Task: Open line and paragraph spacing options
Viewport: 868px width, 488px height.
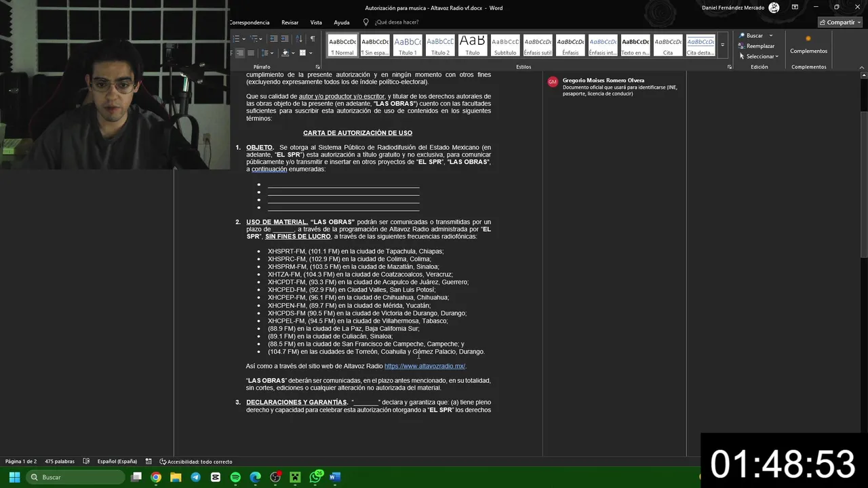Action: [264, 53]
